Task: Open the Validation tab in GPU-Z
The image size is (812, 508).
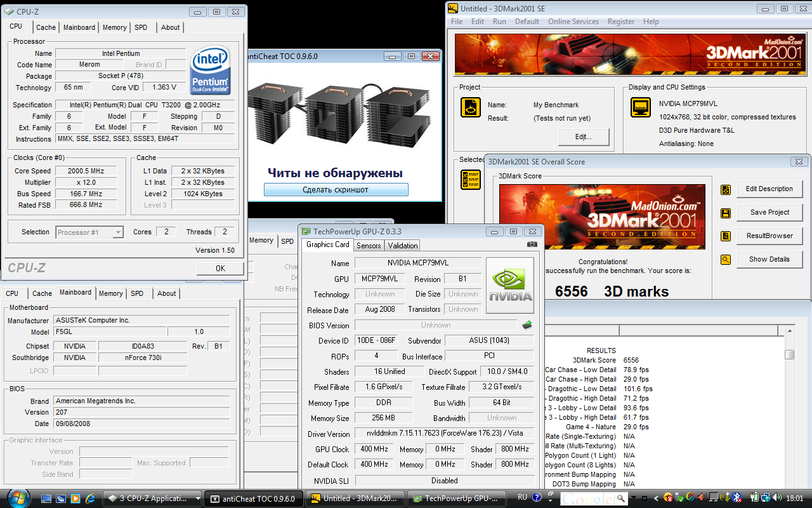Action: pyautogui.click(x=403, y=245)
